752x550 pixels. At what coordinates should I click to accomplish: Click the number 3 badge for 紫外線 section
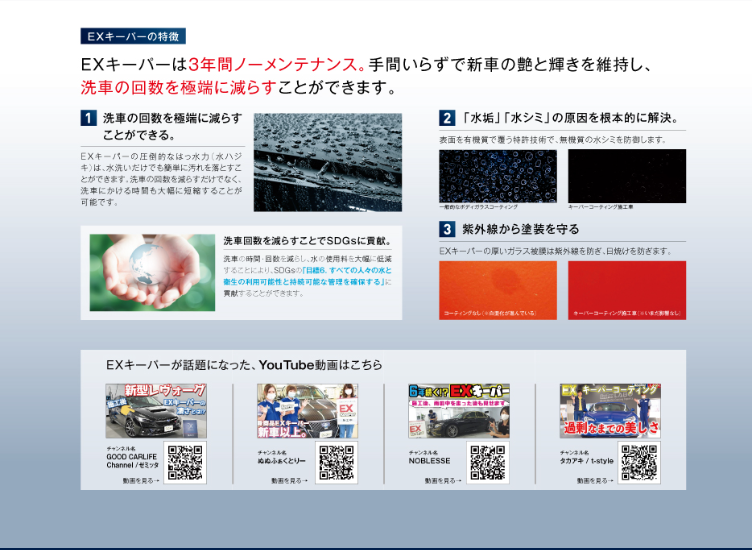click(447, 229)
